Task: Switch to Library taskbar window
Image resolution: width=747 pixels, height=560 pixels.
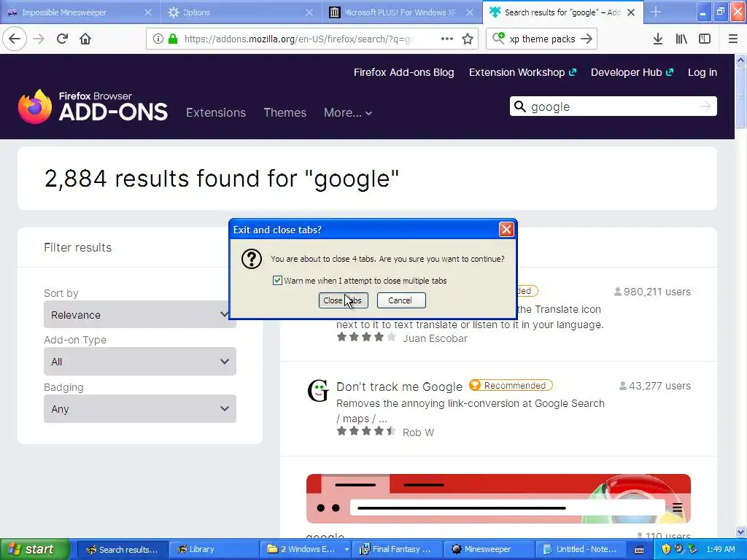Action: point(214,550)
